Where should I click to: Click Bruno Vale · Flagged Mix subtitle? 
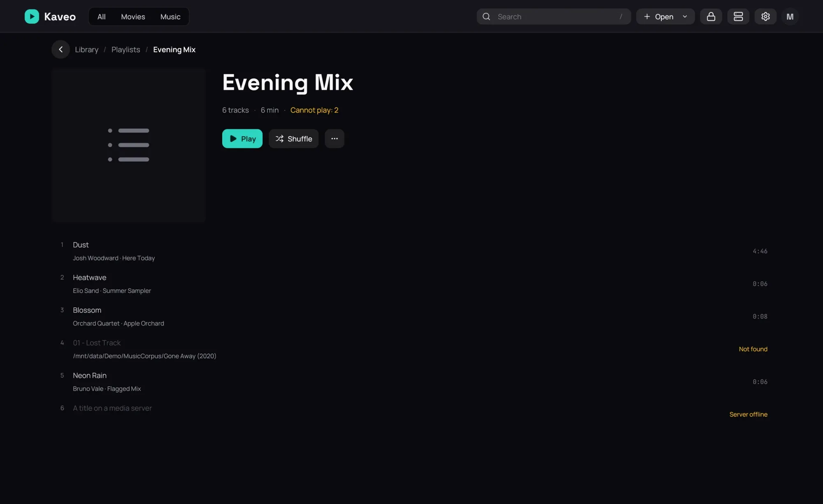(x=107, y=389)
